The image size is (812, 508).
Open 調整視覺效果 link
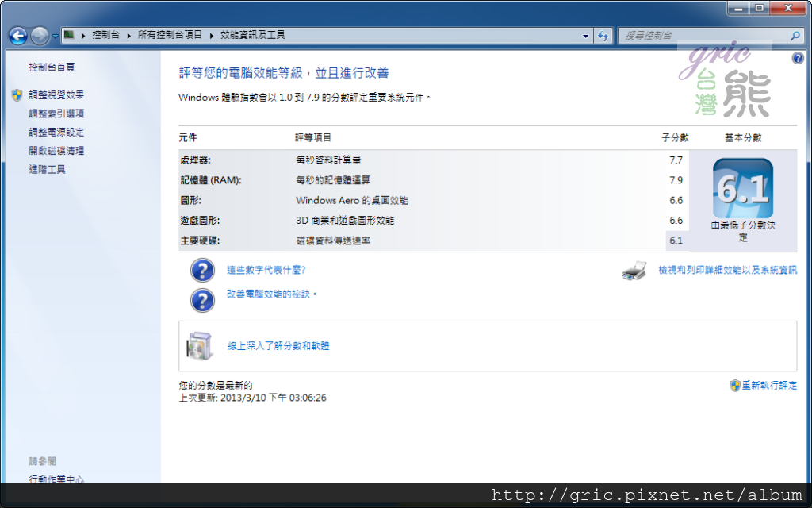(56, 95)
